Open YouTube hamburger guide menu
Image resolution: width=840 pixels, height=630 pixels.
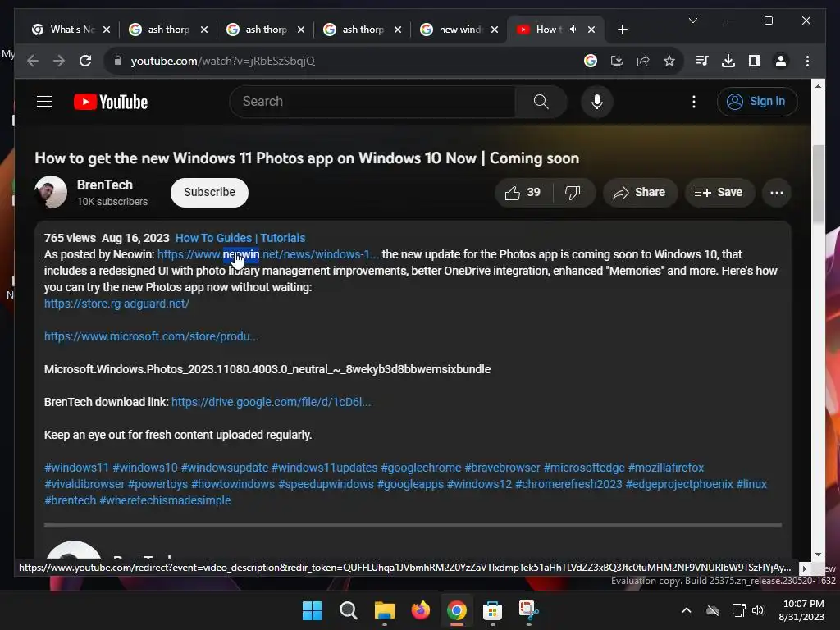tap(44, 101)
